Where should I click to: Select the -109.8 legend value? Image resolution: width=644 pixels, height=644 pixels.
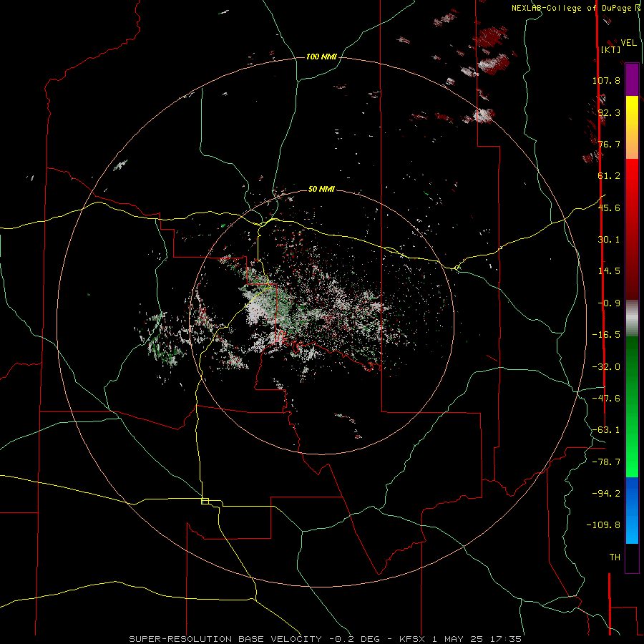[x=604, y=525]
